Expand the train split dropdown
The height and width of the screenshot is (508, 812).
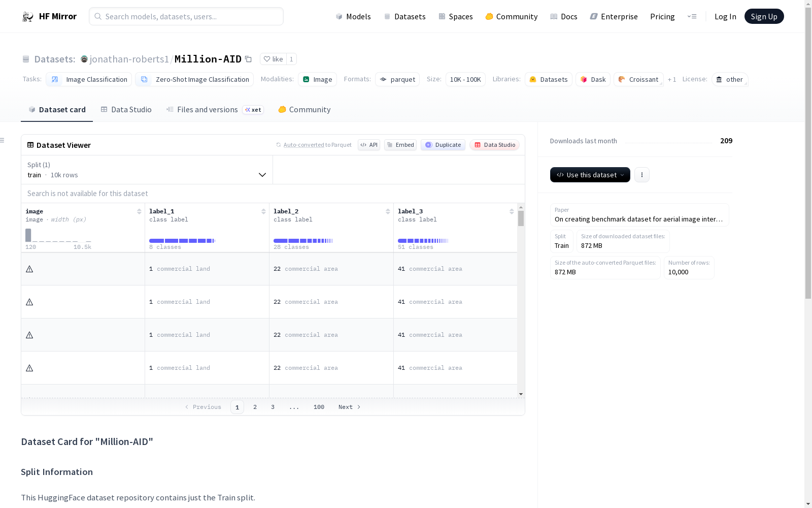pos(147,170)
